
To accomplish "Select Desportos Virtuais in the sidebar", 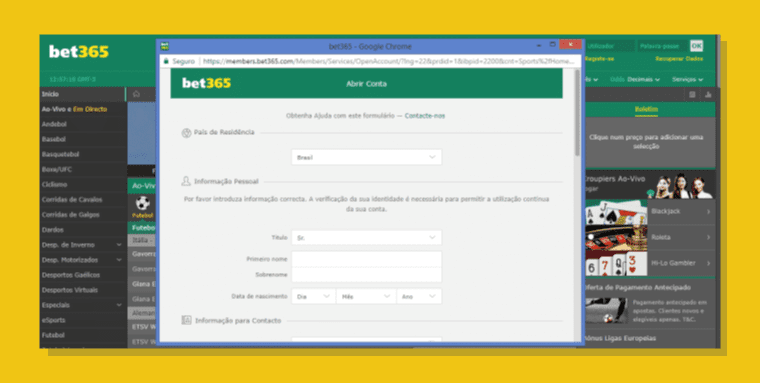I will [x=83, y=290].
